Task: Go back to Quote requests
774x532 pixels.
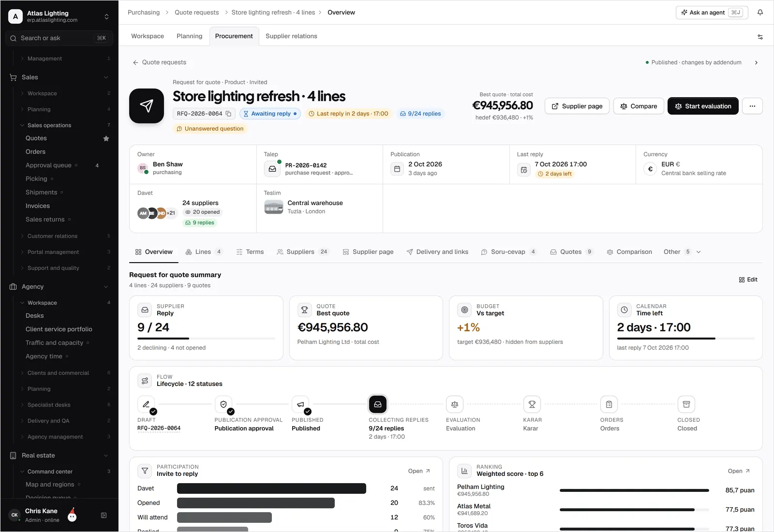Action: tap(160, 62)
